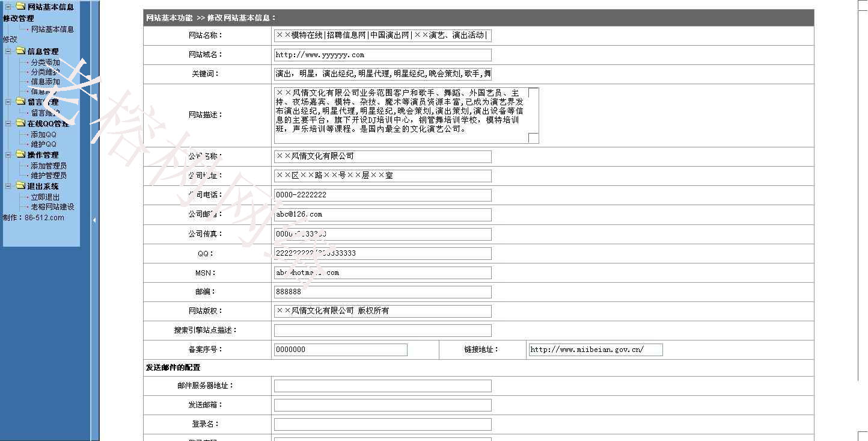
Task: Click folder icon beside 留言管理
Action: click(x=20, y=102)
